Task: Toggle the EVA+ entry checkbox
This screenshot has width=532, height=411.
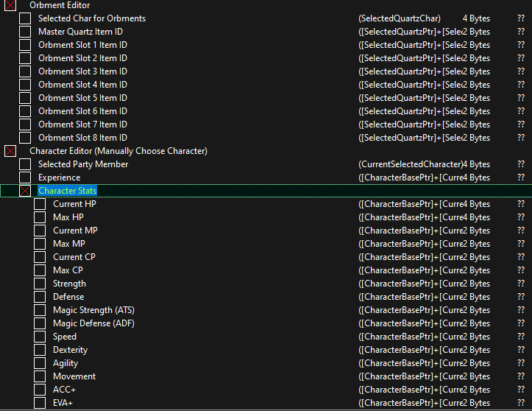Action: pos(40,402)
